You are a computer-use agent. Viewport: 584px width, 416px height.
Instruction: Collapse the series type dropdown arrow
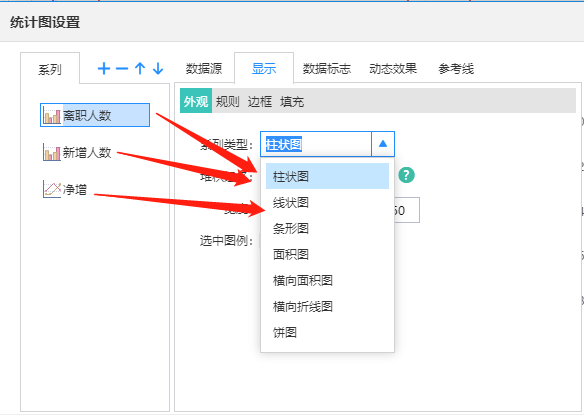pos(383,144)
